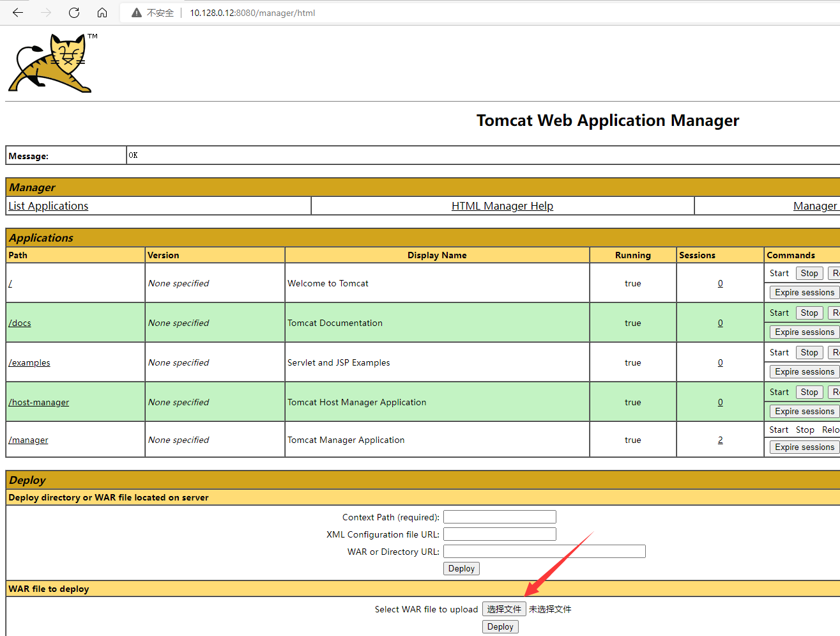Click the address bar URL
The width and height of the screenshot is (840, 636).
click(x=252, y=13)
